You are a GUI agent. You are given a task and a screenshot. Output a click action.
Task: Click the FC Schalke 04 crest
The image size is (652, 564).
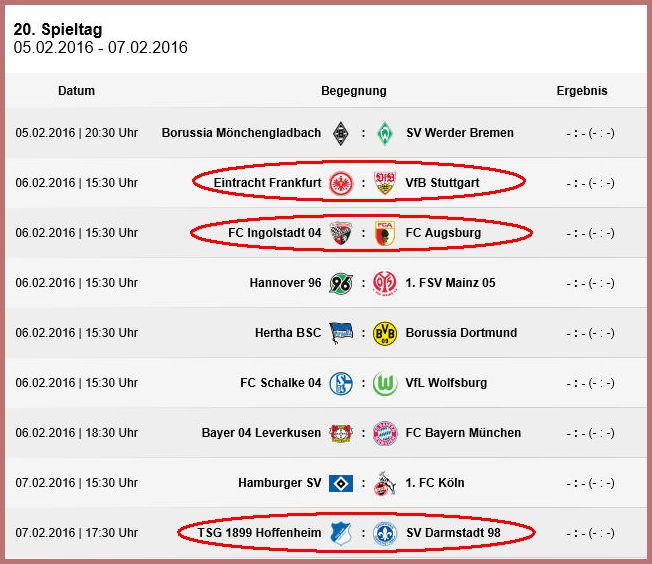point(341,383)
